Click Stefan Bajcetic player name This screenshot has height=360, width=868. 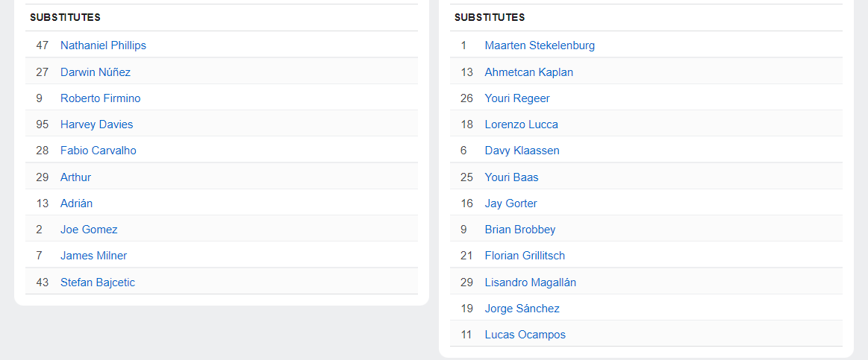98,282
